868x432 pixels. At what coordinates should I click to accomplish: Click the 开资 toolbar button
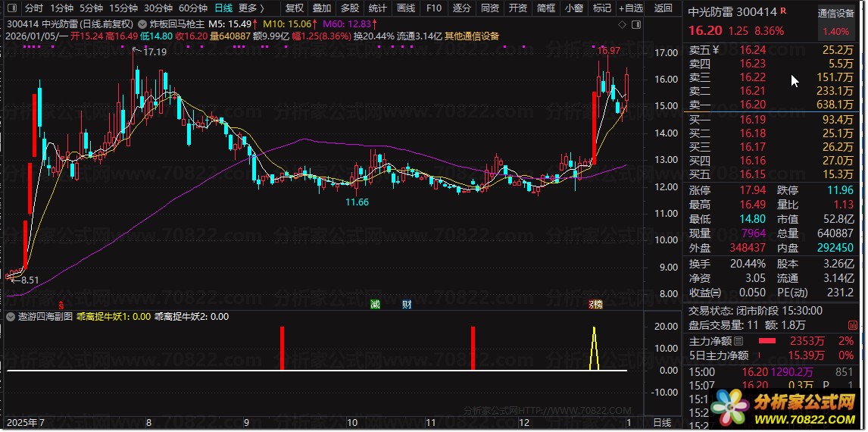[x=518, y=8]
